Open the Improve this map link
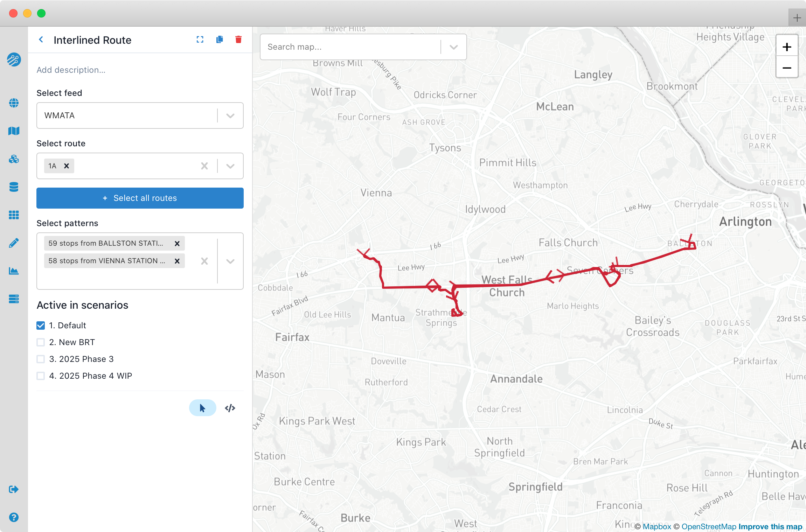The width and height of the screenshot is (806, 532). point(770,527)
